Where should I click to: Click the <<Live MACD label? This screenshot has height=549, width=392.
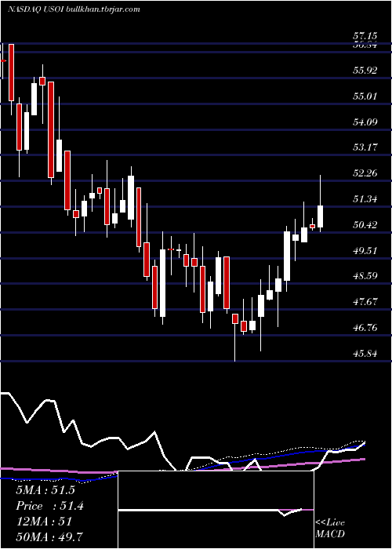tap(330, 529)
